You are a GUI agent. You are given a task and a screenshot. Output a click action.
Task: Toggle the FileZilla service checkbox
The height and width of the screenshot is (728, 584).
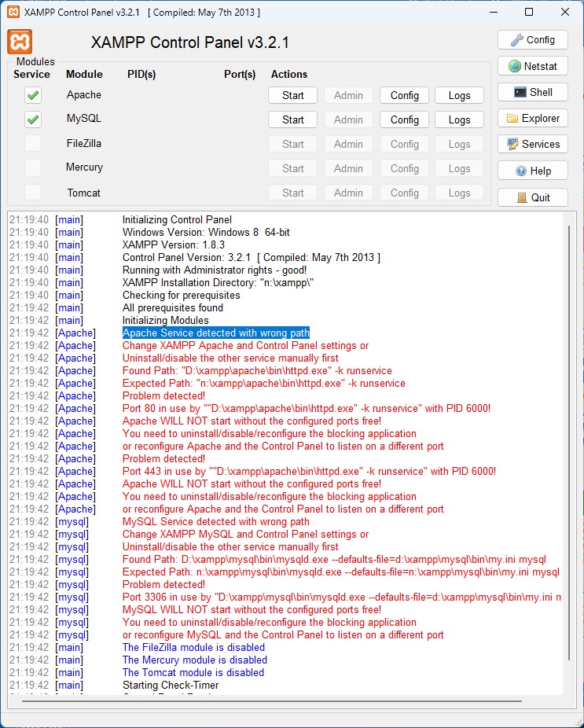tap(33, 143)
